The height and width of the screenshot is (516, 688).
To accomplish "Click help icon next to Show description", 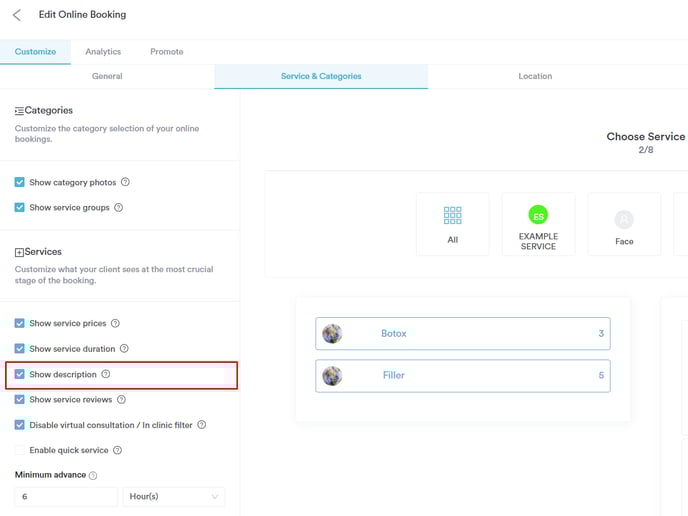I will point(106,374).
